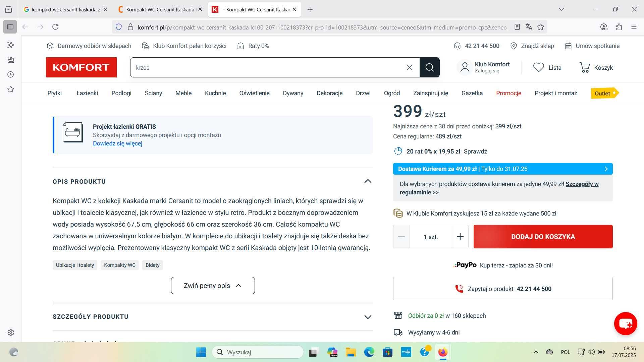This screenshot has height=362, width=644.
Task: Open the Łazienki menu category
Action: [x=87, y=93]
